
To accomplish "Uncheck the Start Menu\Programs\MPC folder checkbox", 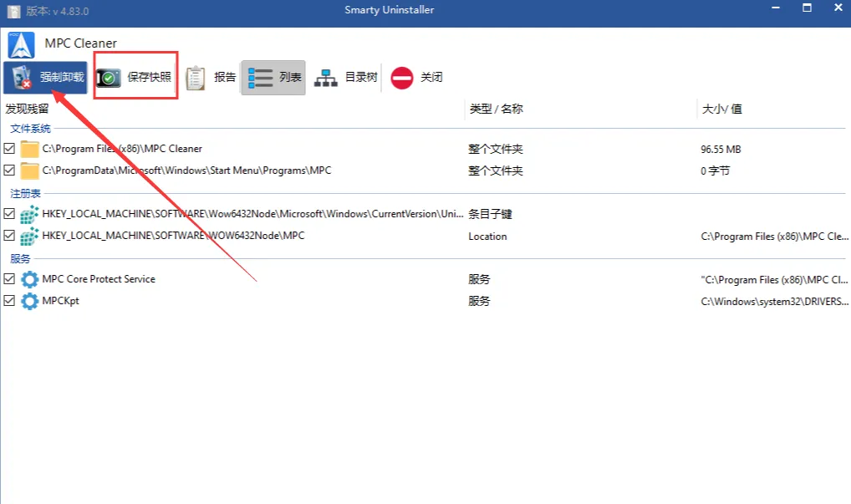I will click(9, 170).
